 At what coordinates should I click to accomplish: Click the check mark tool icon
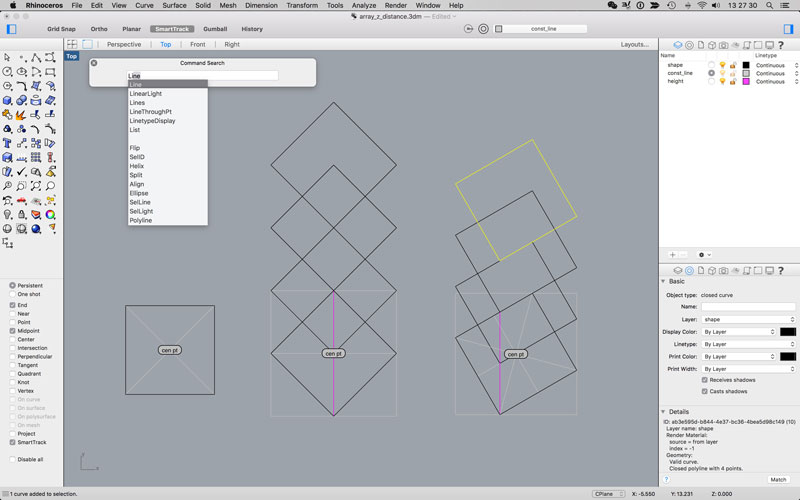coord(21,172)
